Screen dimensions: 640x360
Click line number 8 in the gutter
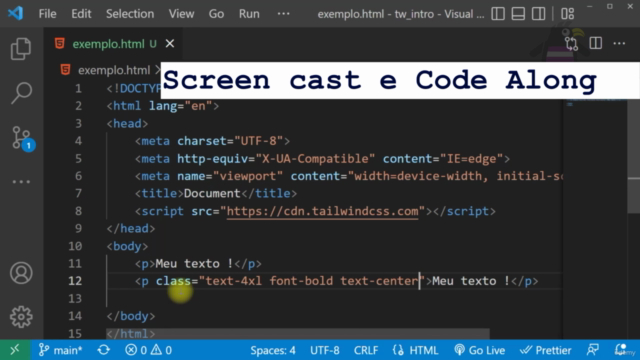pos(78,211)
